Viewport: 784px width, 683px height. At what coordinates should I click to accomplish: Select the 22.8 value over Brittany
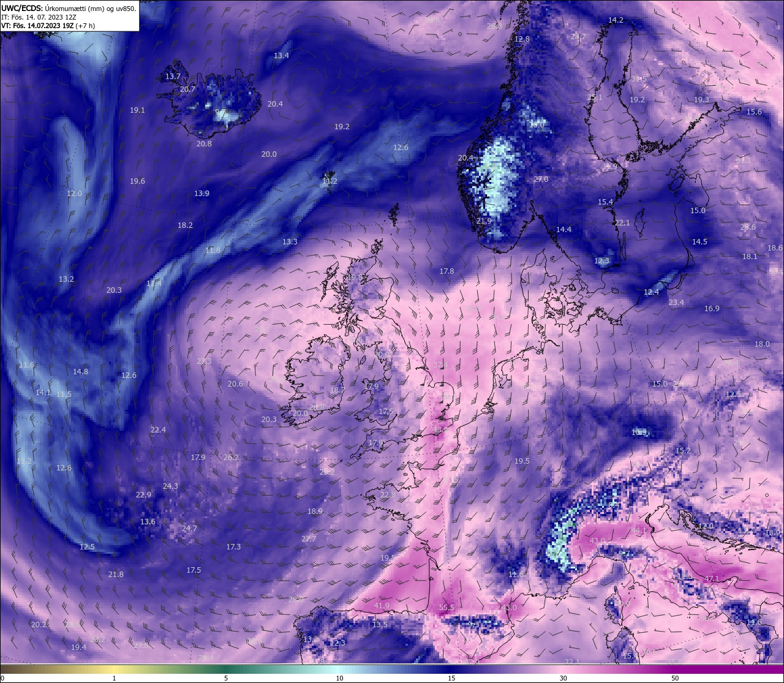388,495
